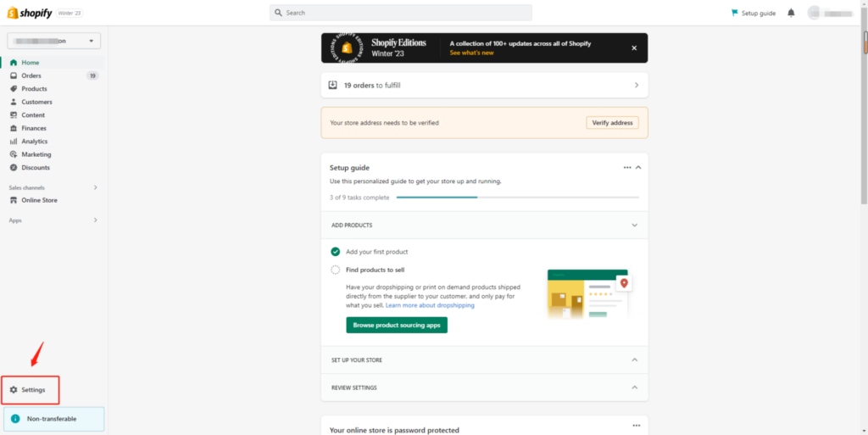This screenshot has width=868, height=435.
Task: Collapse the ADD PRODUCTS section
Action: [x=634, y=226]
